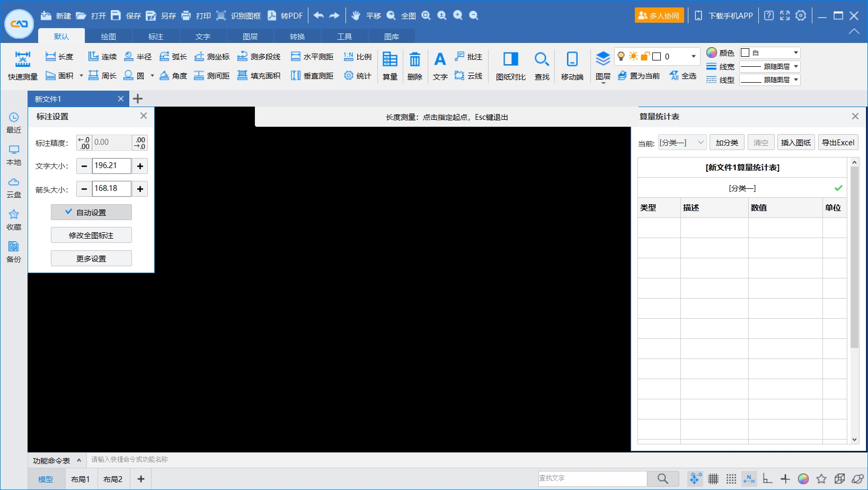Click the 加分类 button
The width and height of the screenshot is (868, 490).
coord(727,143)
